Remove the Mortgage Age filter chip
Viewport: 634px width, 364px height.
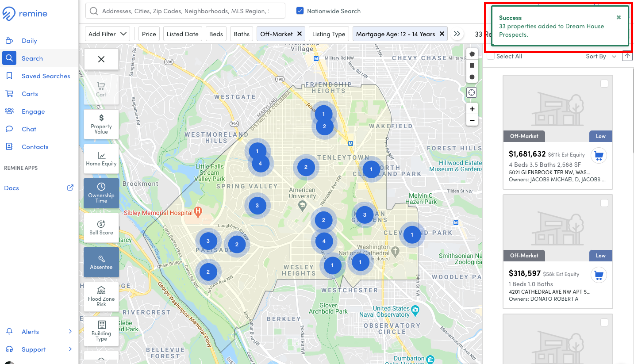click(x=442, y=34)
